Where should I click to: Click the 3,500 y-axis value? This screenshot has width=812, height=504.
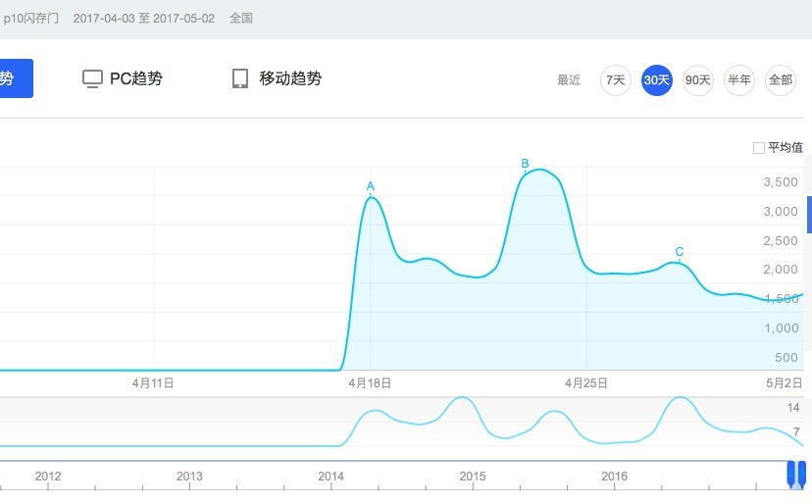[x=781, y=182]
